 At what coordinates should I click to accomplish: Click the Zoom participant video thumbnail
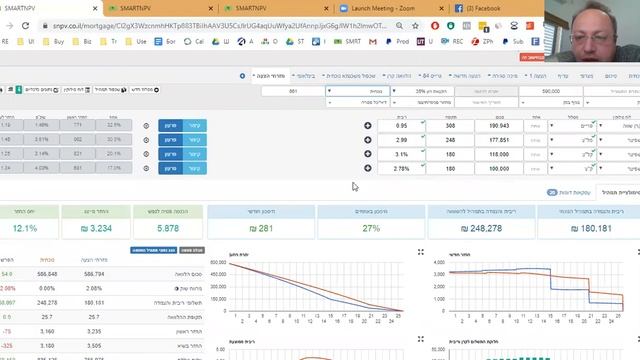[592, 31]
